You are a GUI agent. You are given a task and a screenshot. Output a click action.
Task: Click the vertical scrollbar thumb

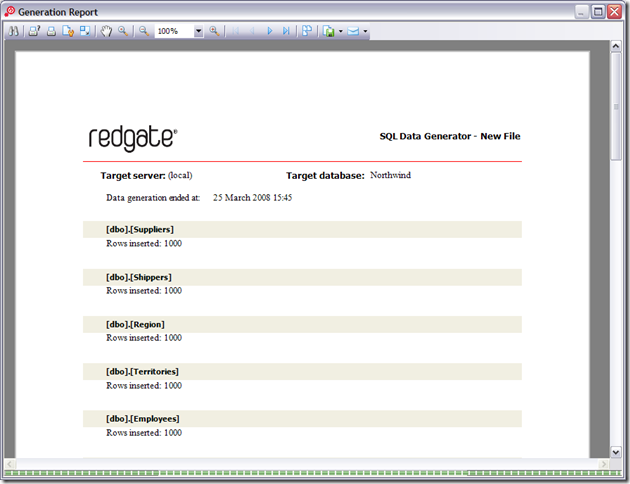(x=616, y=107)
